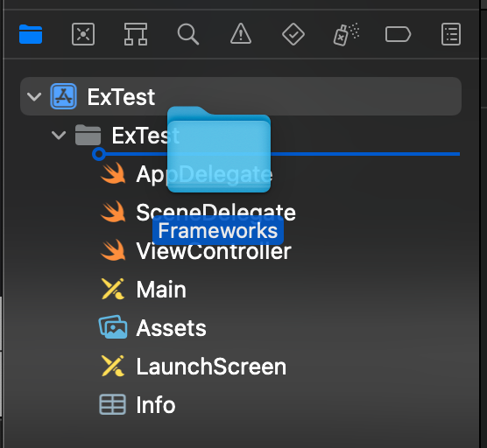Image resolution: width=487 pixels, height=448 pixels.
Task: Collapse the ExTest group folder chevron
Action: click(x=59, y=135)
